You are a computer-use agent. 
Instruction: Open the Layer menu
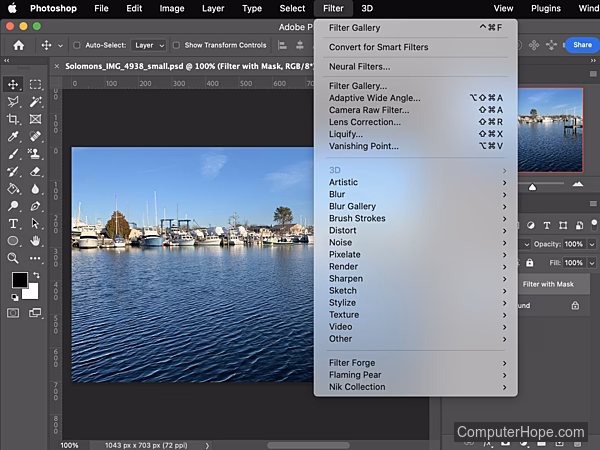pos(213,8)
